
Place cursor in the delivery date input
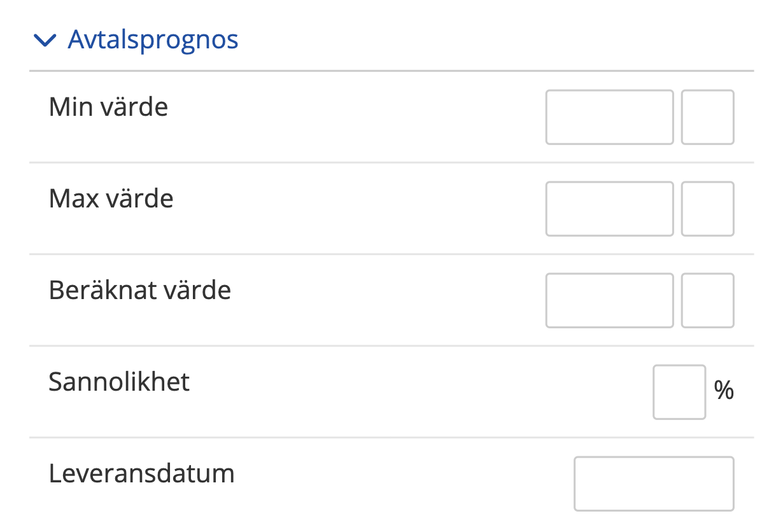pyautogui.click(x=653, y=484)
